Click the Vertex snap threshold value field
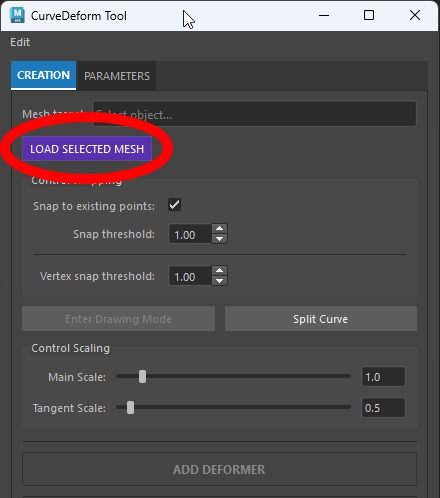Viewport: 440px width, 498px height. click(190, 276)
